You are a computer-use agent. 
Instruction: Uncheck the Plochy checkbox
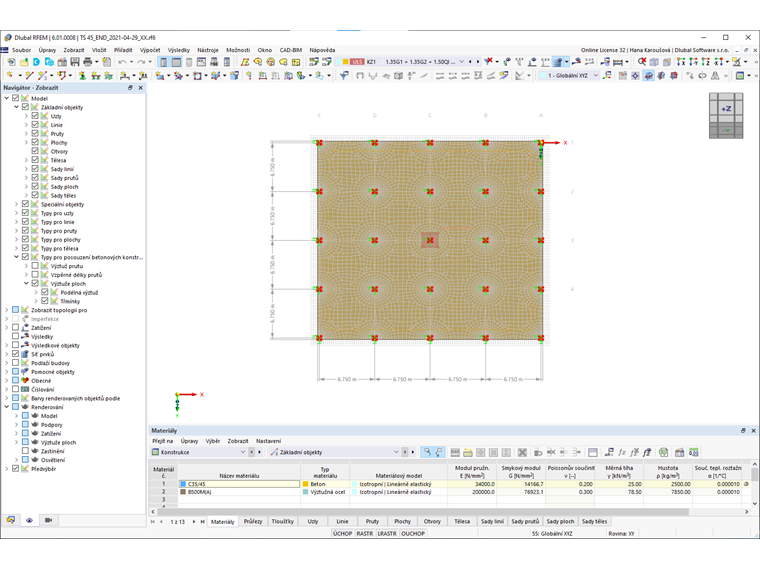[x=35, y=142]
